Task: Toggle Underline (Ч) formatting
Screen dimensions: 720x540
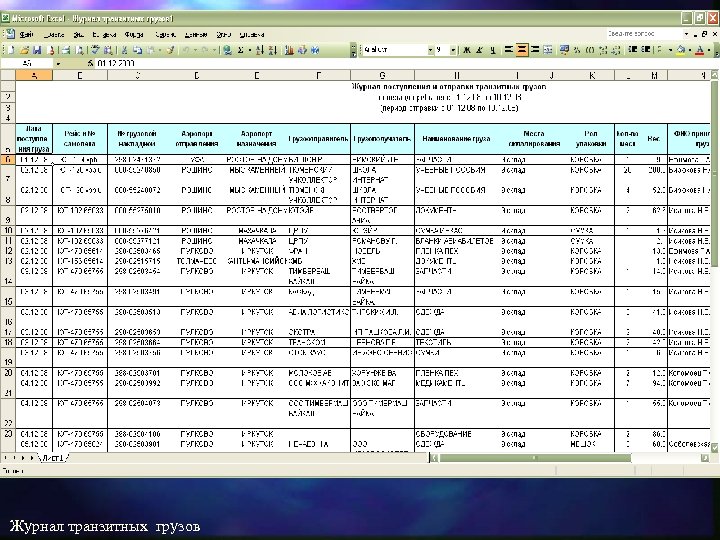Action: [x=493, y=50]
